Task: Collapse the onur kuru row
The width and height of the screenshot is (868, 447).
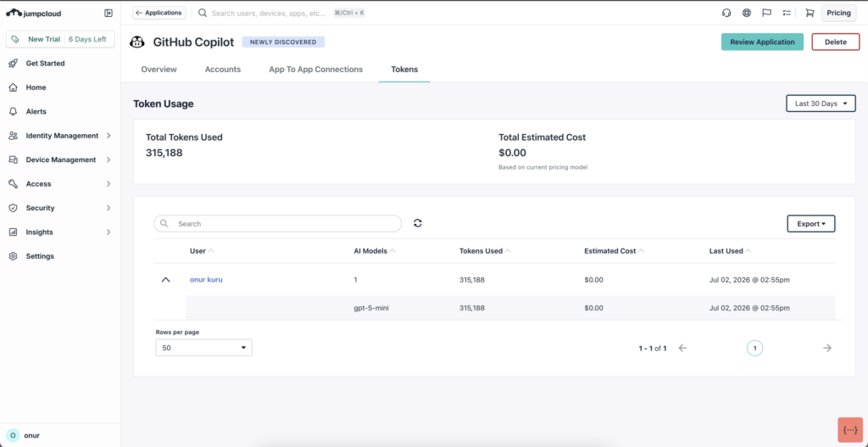Action: pyautogui.click(x=165, y=280)
